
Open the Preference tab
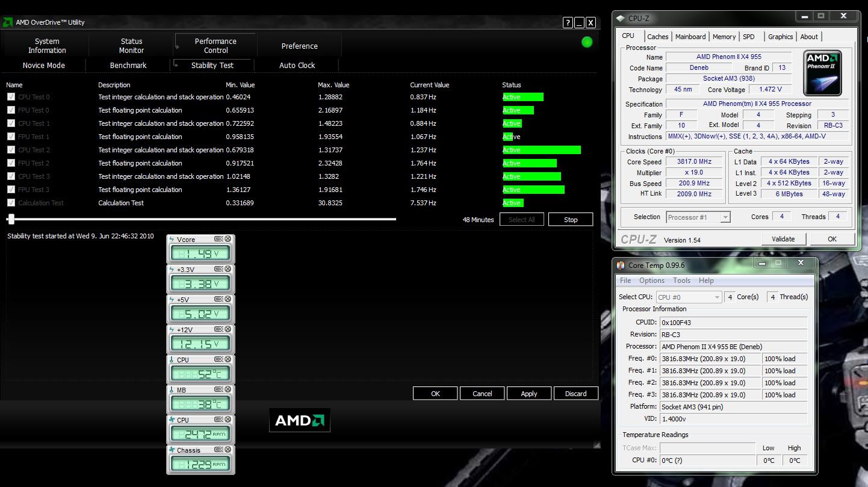click(299, 46)
